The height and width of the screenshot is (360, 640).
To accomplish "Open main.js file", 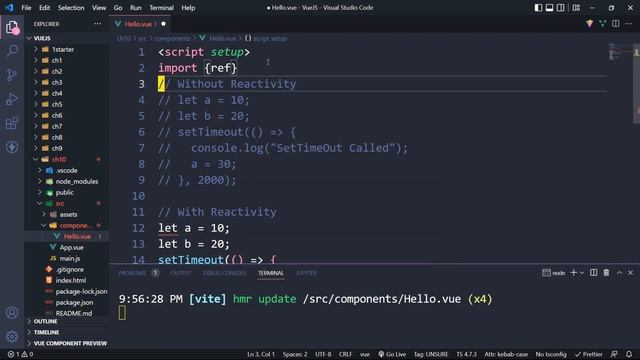I will (x=70, y=259).
